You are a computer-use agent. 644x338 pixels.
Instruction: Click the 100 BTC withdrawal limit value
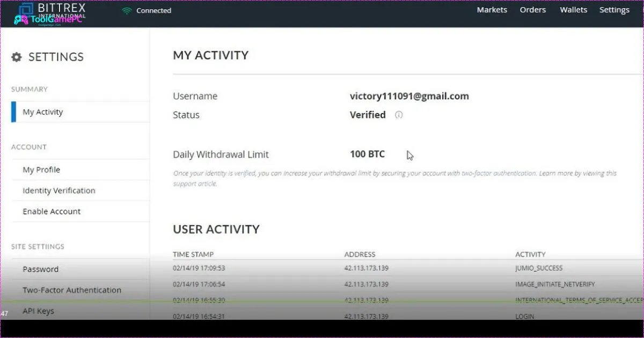coord(367,154)
